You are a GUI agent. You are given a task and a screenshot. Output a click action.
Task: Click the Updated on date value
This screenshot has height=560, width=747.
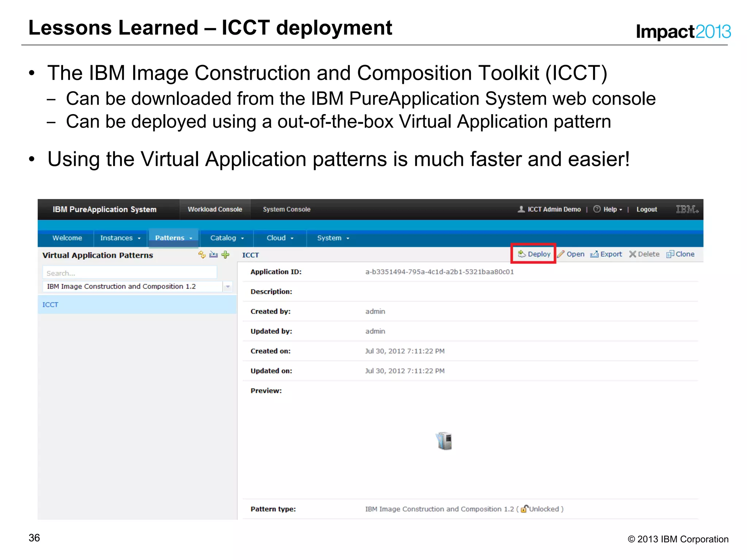[405, 371]
